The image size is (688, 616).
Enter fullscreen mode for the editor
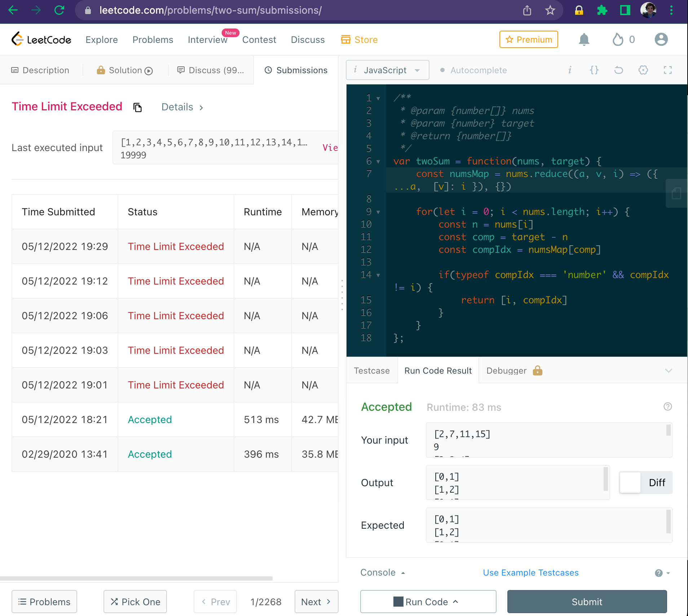point(668,70)
